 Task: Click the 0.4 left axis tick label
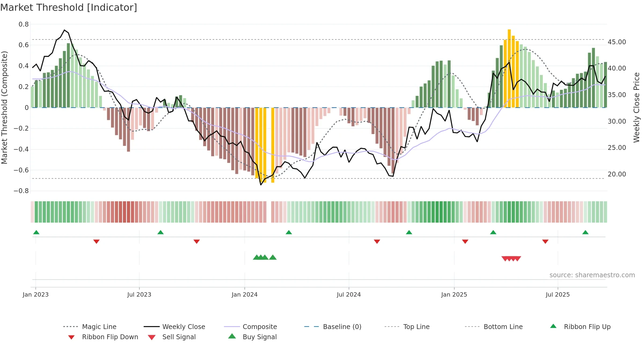coord(24,66)
